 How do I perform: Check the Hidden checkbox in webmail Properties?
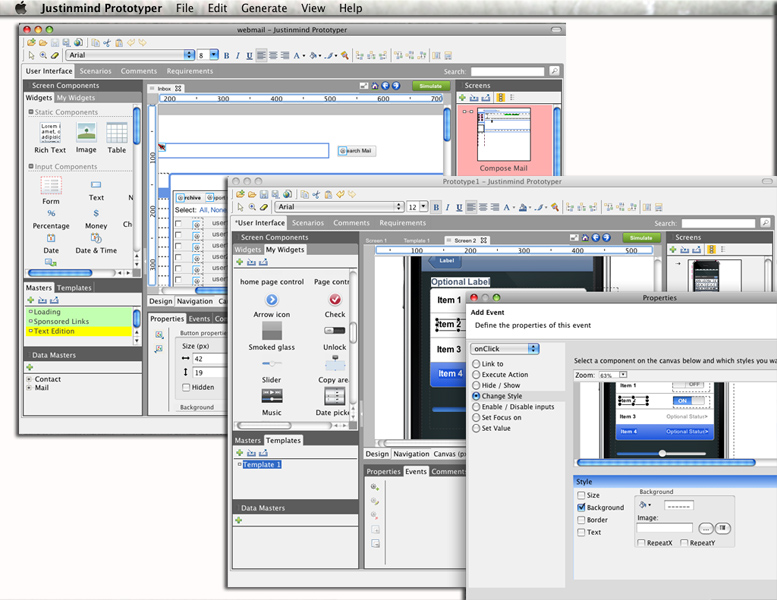point(186,387)
